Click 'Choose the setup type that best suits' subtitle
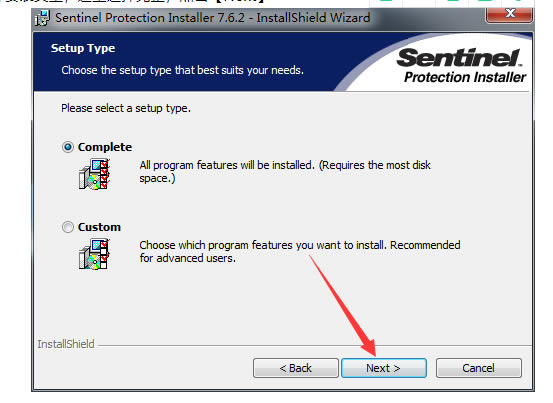This screenshot has height=403, width=553. [x=182, y=70]
